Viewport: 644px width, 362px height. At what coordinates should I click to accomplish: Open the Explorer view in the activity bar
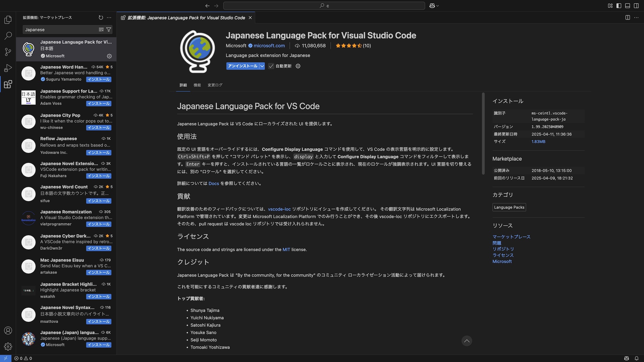point(8,20)
